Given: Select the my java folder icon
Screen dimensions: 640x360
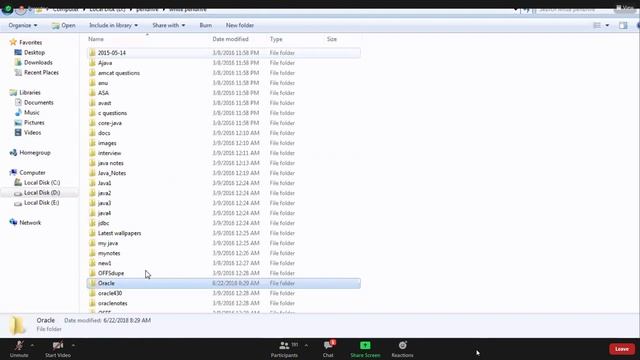Looking at the screenshot, I should pyautogui.click(x=92, y=243).
